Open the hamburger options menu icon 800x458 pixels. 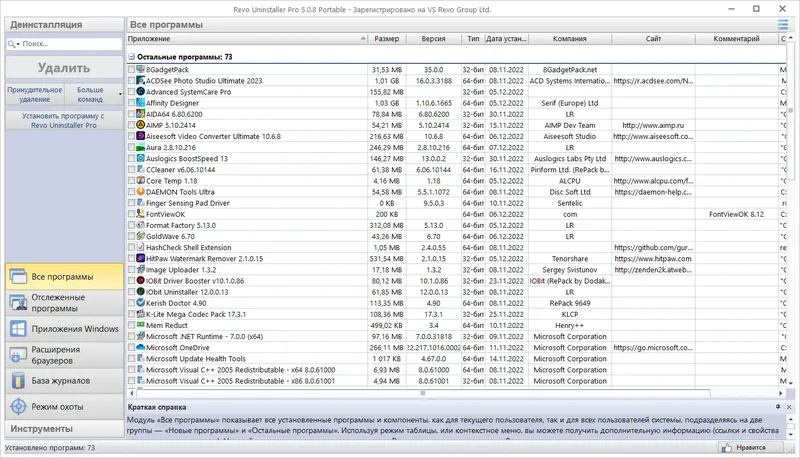click(x=783, y=24)
